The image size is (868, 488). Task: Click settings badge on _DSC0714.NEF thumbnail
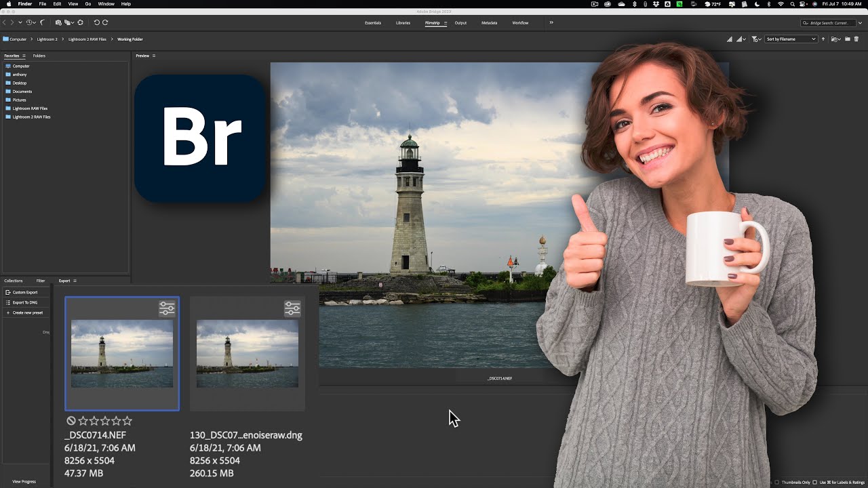pyautogui.click(x=167, y=308)
